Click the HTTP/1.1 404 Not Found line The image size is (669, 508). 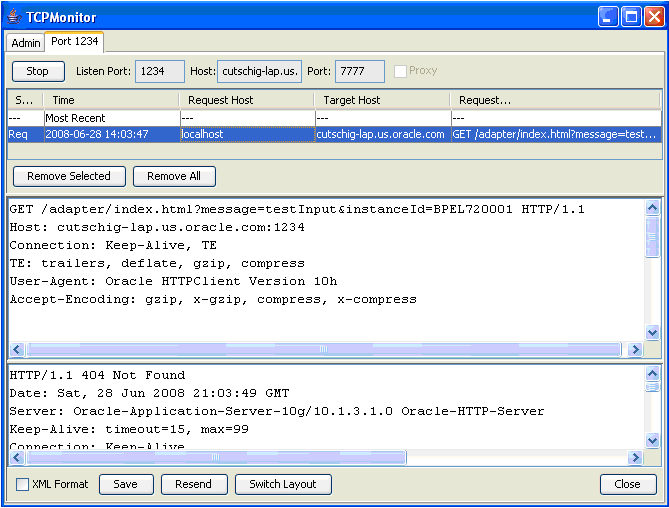[x=97, y=375]
